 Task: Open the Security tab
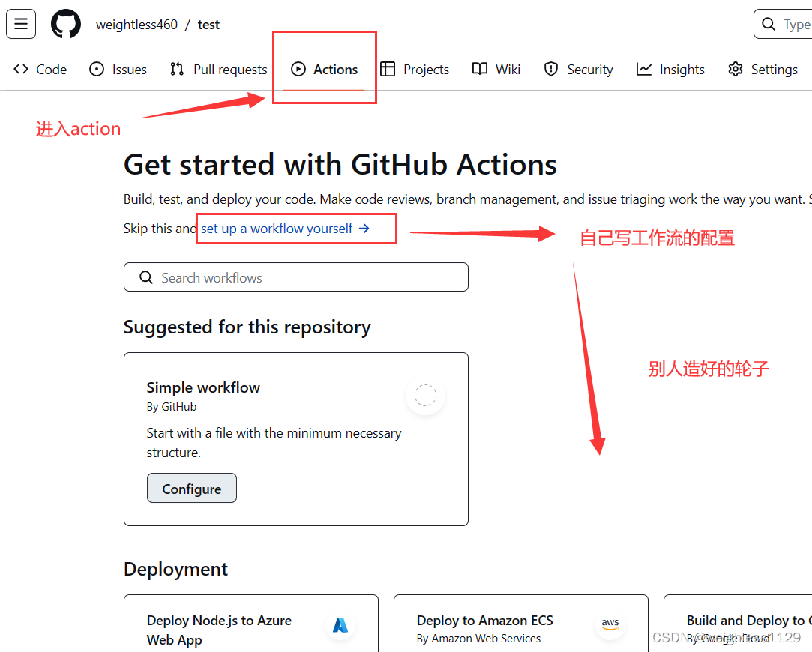[578, 70]
